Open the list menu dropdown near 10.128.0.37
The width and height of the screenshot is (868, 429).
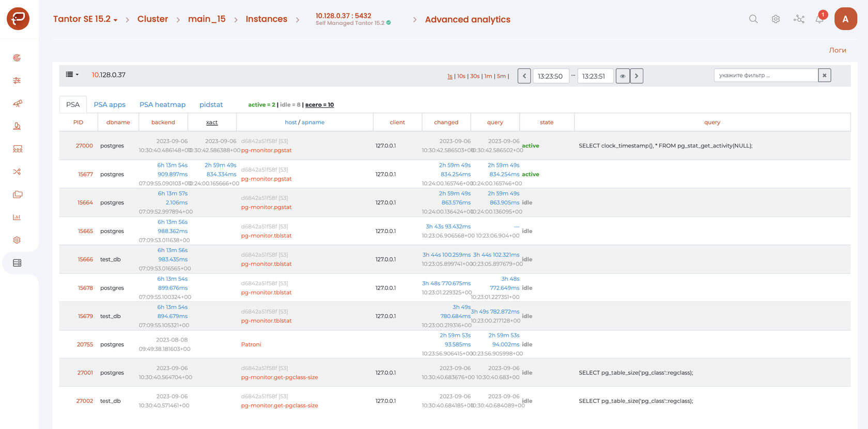pos(72,75)
